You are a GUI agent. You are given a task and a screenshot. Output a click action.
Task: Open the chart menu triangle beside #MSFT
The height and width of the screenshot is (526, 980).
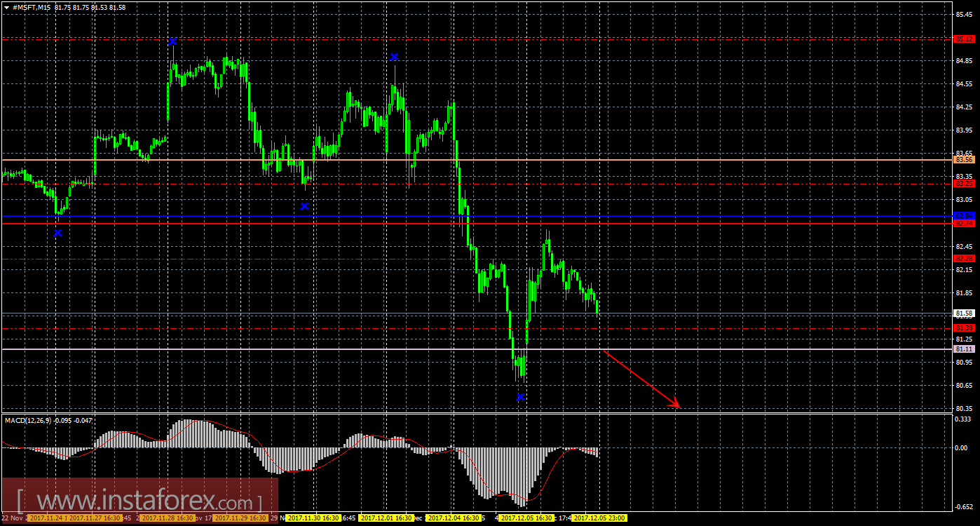[x=6, y=7]
